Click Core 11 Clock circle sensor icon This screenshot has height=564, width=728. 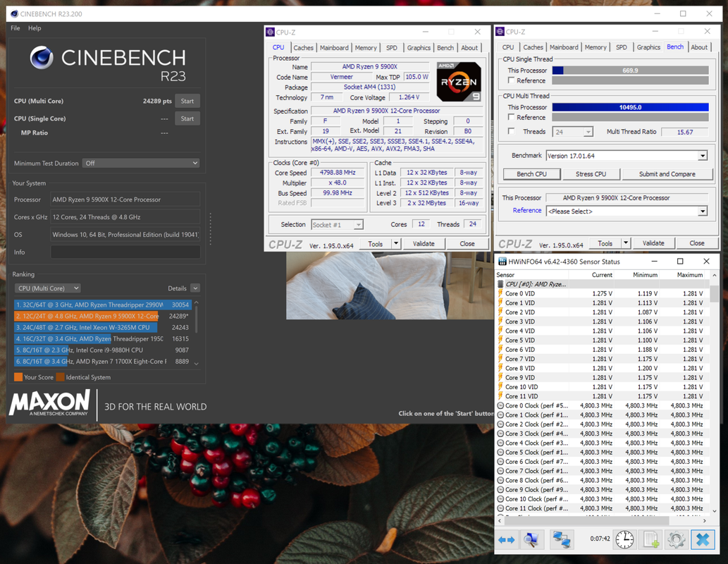click(x=500, y=508)
